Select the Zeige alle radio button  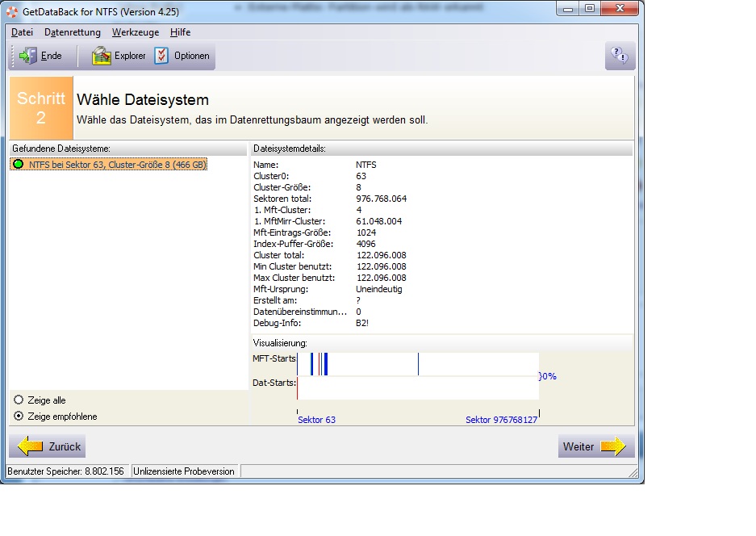[19, 400]
